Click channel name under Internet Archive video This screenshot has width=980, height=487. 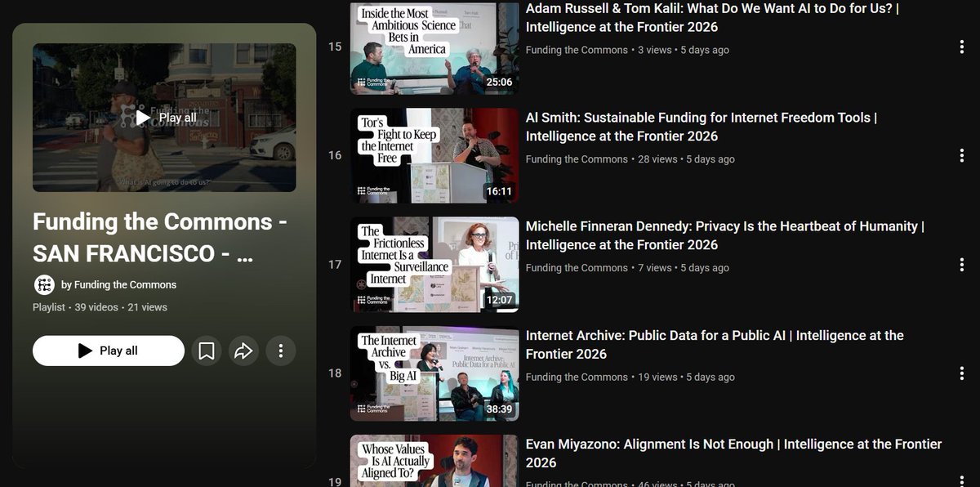pos(577,377)
